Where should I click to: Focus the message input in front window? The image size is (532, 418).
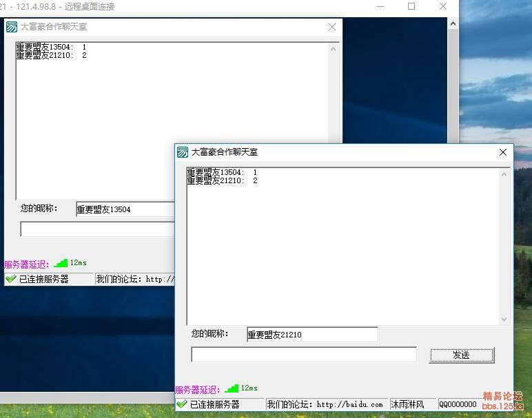point(304,355)
